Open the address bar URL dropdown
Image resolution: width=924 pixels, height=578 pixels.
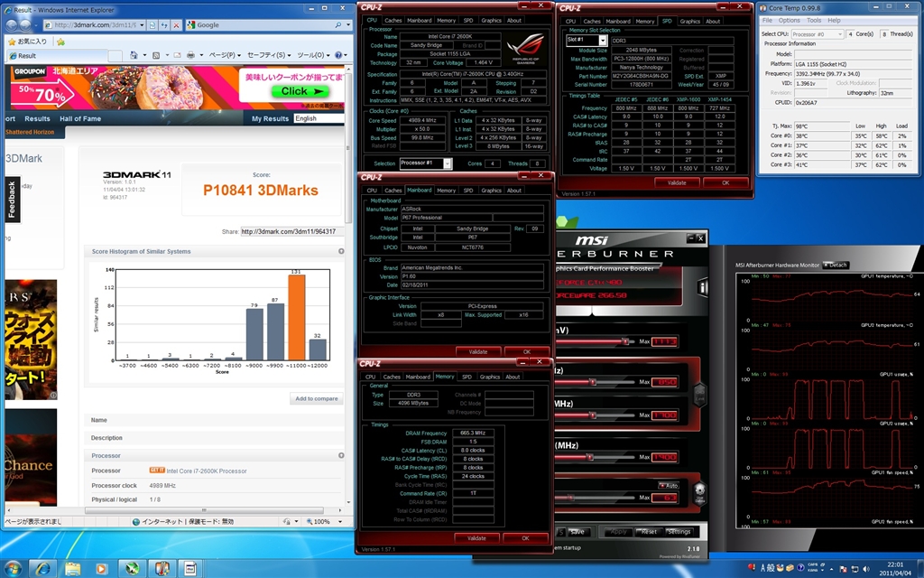pyautogui.click(x=142, y=24)
